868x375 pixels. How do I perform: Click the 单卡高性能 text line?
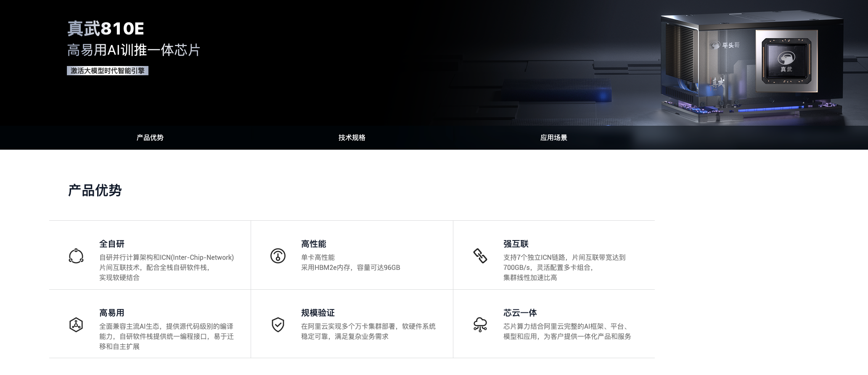click(x=318, y=257)
